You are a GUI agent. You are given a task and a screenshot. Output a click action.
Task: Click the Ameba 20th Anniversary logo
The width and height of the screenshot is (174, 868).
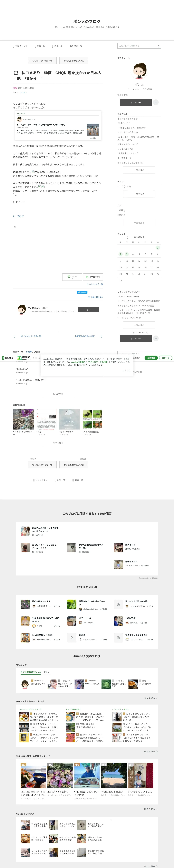[x=24, y=358]
